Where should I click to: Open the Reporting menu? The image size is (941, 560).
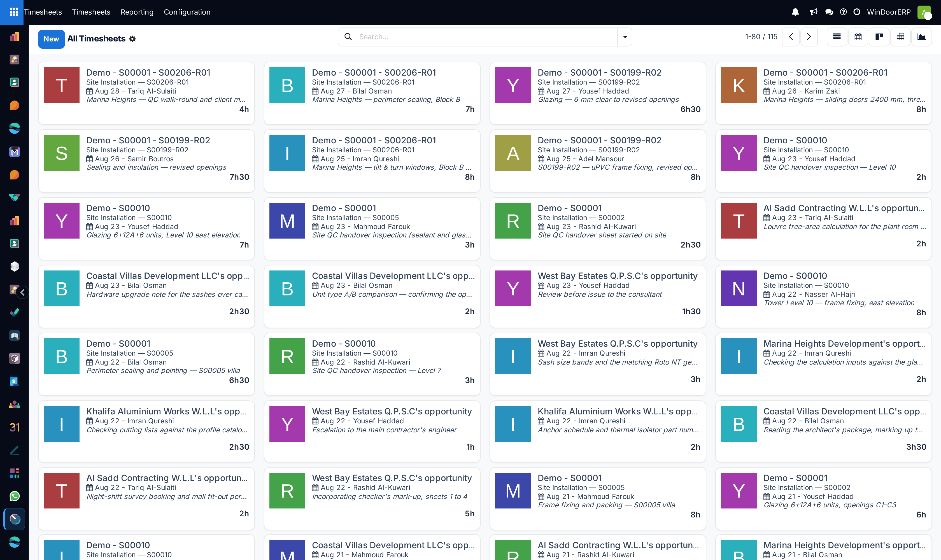[x=137, y=12]
